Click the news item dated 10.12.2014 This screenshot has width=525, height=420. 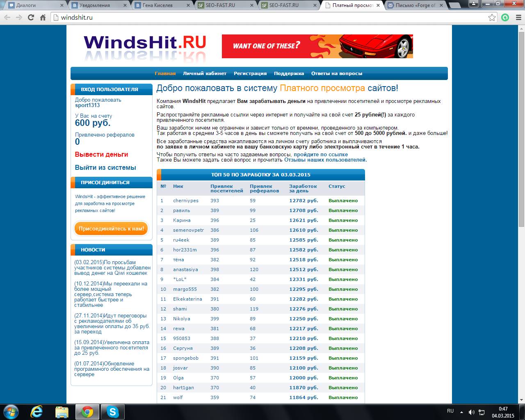click(111, 294)
